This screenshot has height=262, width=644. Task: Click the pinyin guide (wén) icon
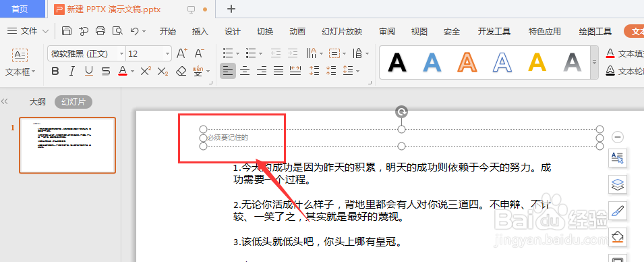[x=198, y=71]
